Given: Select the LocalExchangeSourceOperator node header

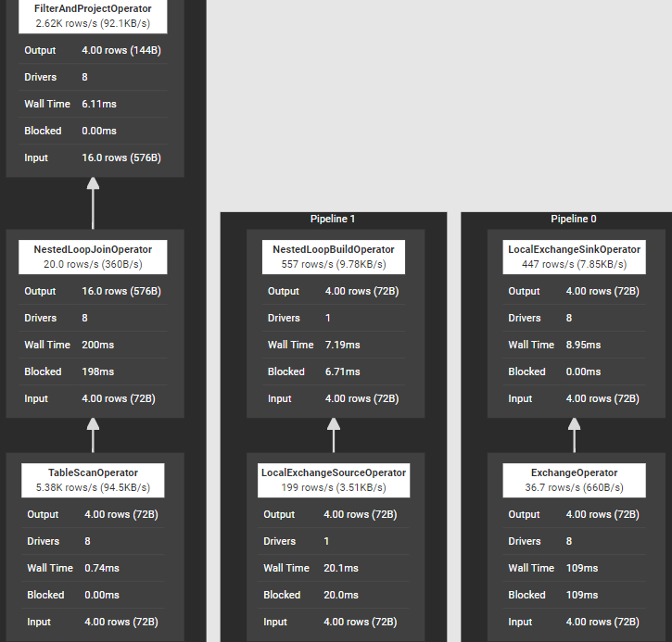Looking at the screenshot, I should [x=334, y=480].
